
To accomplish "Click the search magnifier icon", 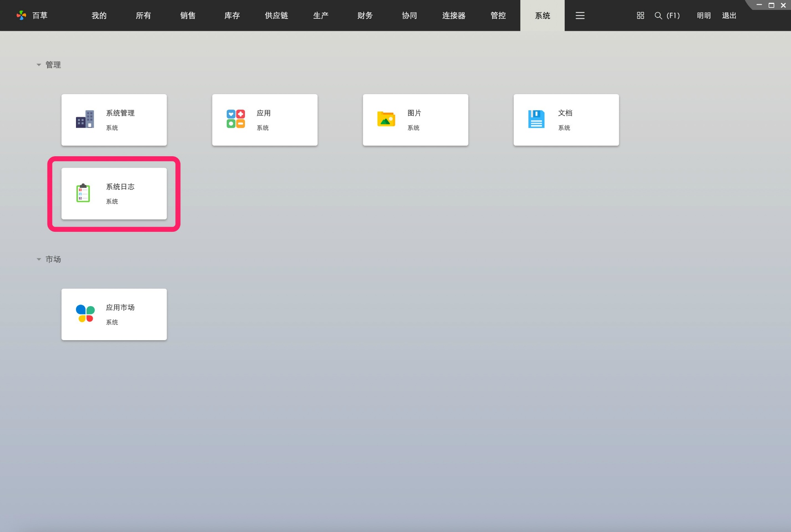I will (x=658, y=15).
